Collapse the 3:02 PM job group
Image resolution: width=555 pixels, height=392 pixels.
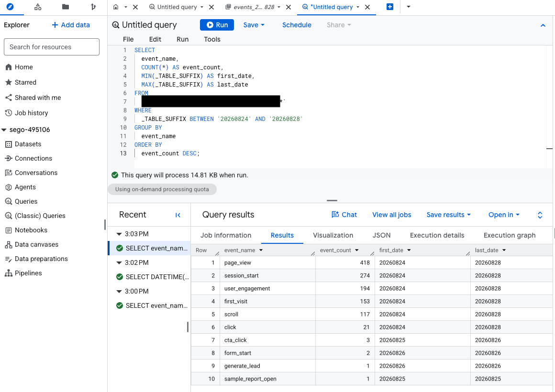(119, 263)
